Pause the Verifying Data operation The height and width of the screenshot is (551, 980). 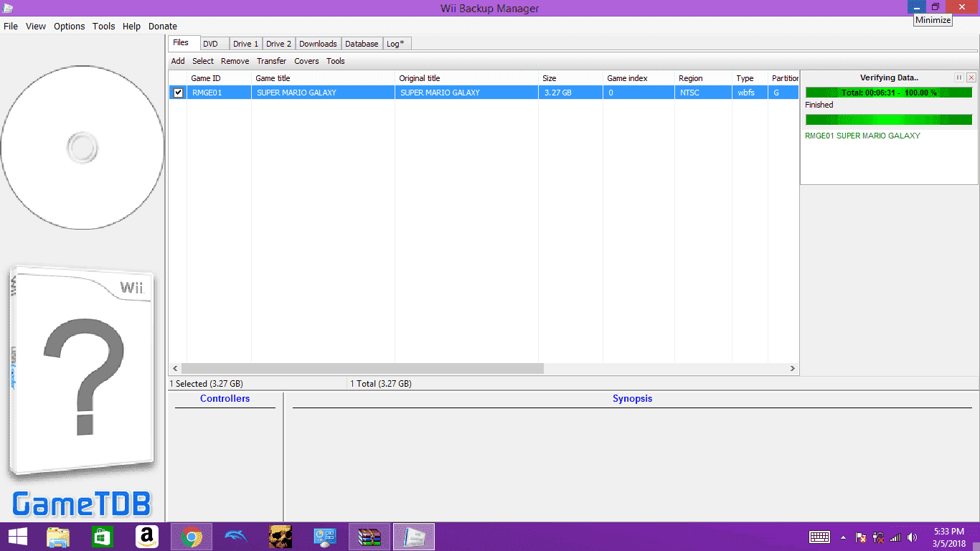coord(959,77)
